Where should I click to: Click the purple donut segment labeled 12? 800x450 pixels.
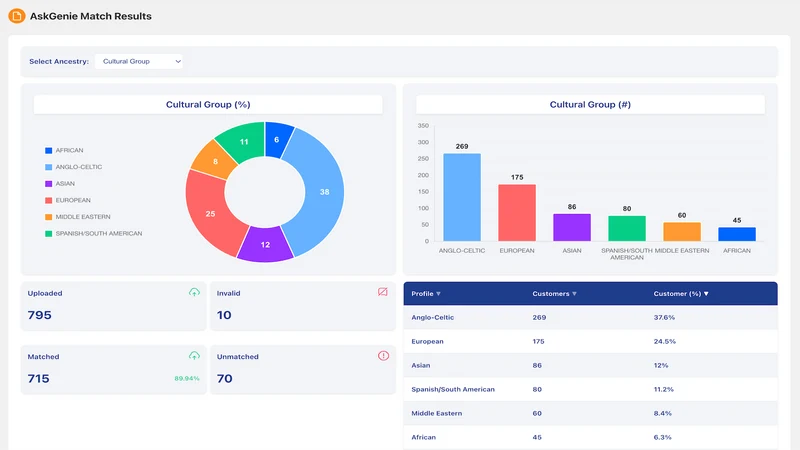[265, 245]
